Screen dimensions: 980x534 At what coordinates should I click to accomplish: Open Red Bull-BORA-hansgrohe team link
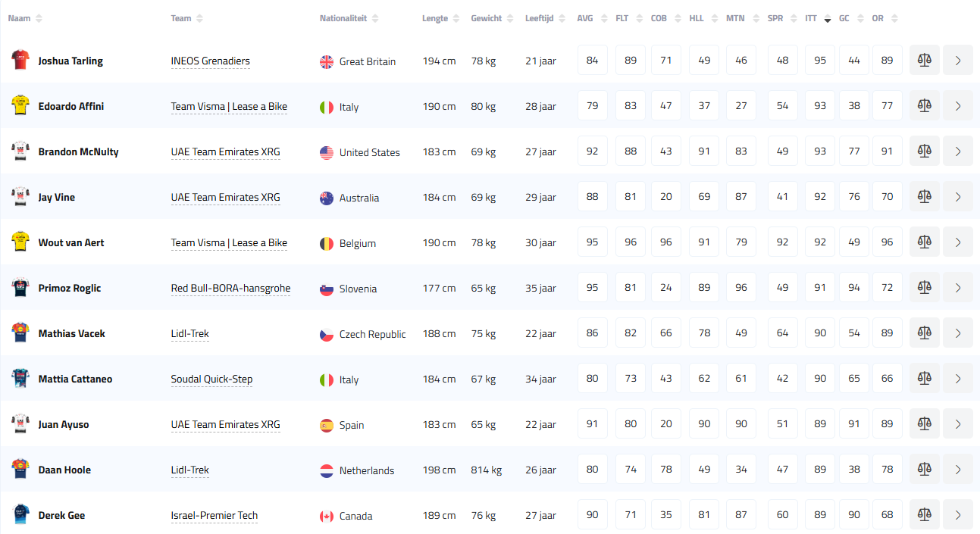(x=230, y=288)
